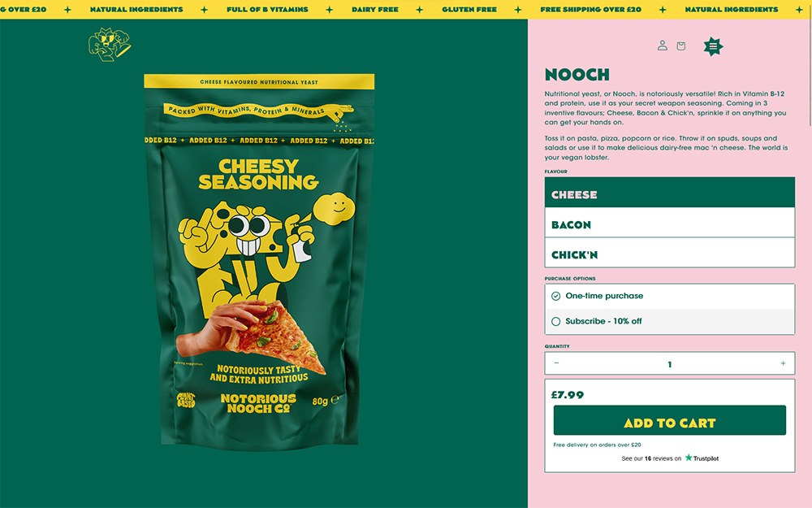812x508 pixels.
Task: Click the Dairy Free banner text
Action: pyautogui.click(x=375, y=9)
